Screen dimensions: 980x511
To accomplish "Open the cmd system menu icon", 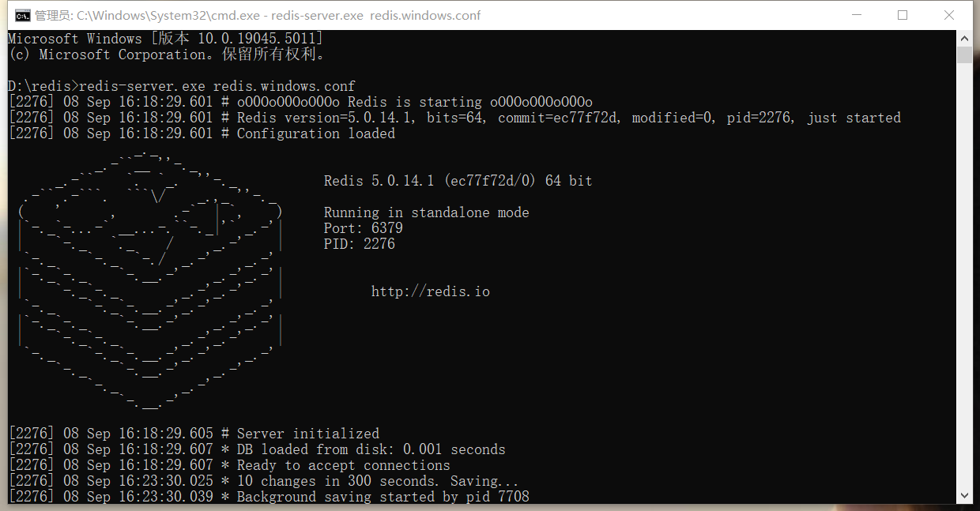I will coord(22,15).
